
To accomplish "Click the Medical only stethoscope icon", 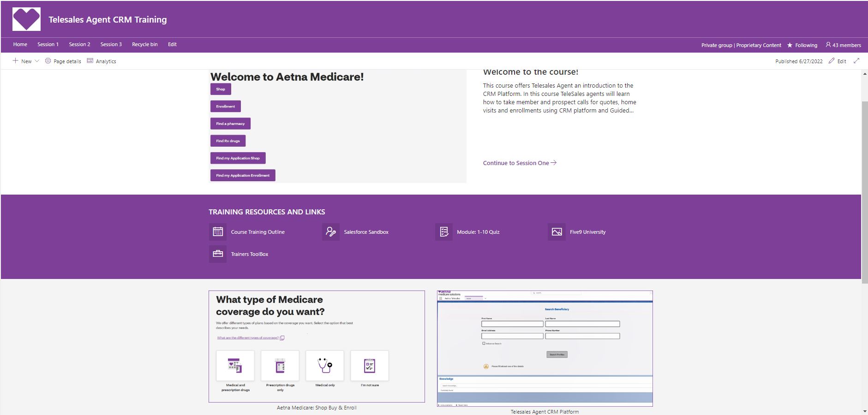I will pyautogui.click(x=325, y=366).
